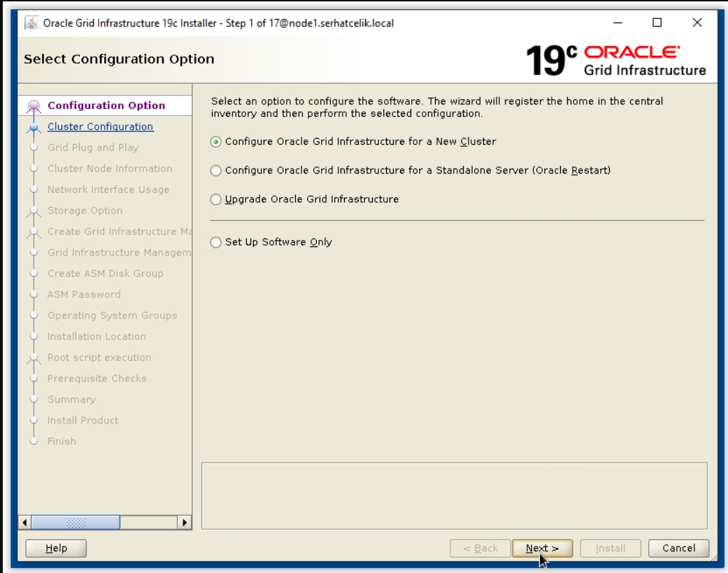
Task: Click Summary step in sidebar
Action: tap(71, 399)
